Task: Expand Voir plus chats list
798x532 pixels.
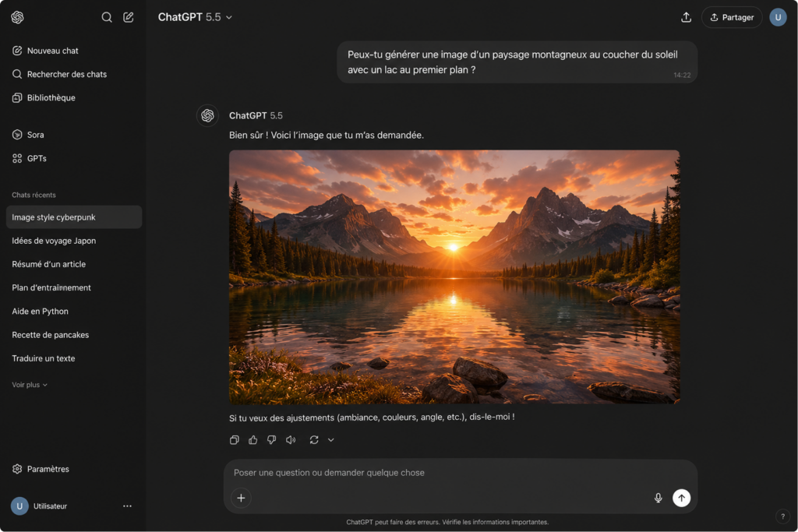Action: (x=30, y=385)
